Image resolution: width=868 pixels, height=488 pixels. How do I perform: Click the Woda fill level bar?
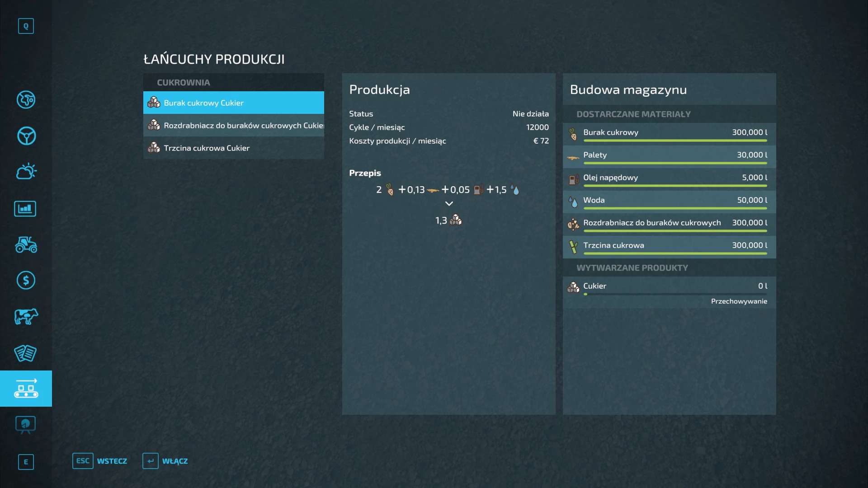click(675, 208)
